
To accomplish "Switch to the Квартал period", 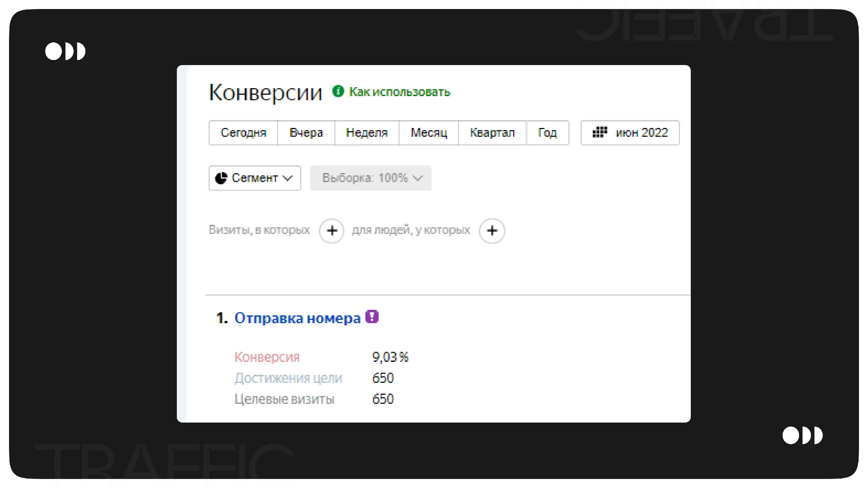I will [492, 133].
